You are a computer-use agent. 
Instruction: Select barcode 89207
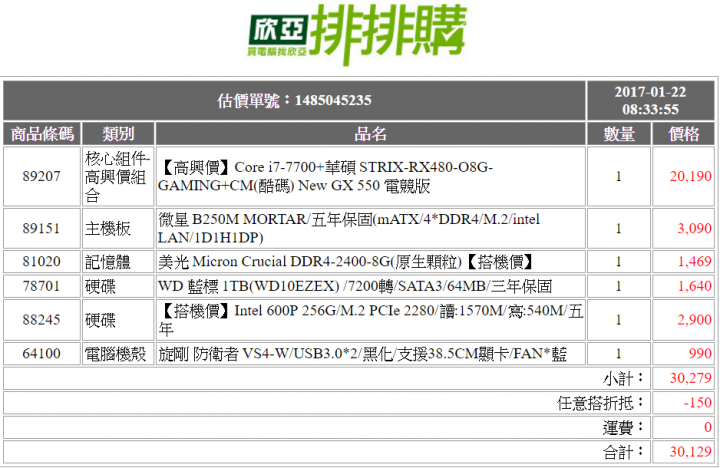tap(42, 176)
